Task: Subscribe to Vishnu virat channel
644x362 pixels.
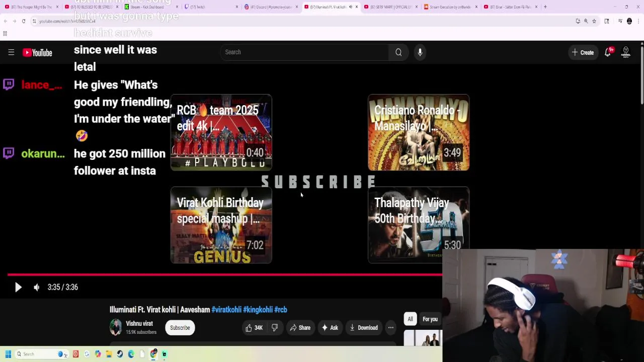Action: click(180, 328)
